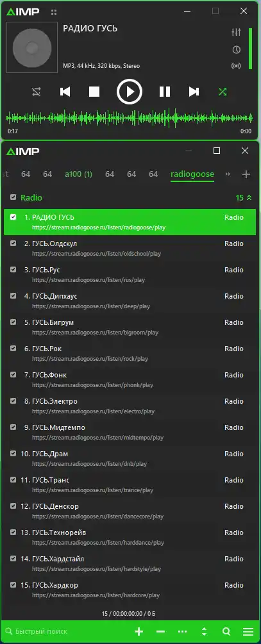Viewport: 261px width, 644px height.
Task: Skip to previous track
Action: [65, 92]
